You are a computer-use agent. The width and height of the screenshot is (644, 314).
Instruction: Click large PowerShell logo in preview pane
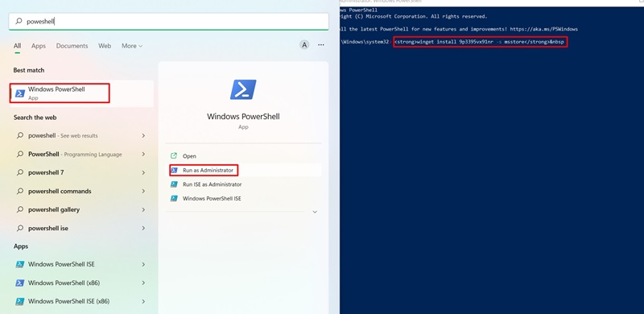[x=243, y=89]
